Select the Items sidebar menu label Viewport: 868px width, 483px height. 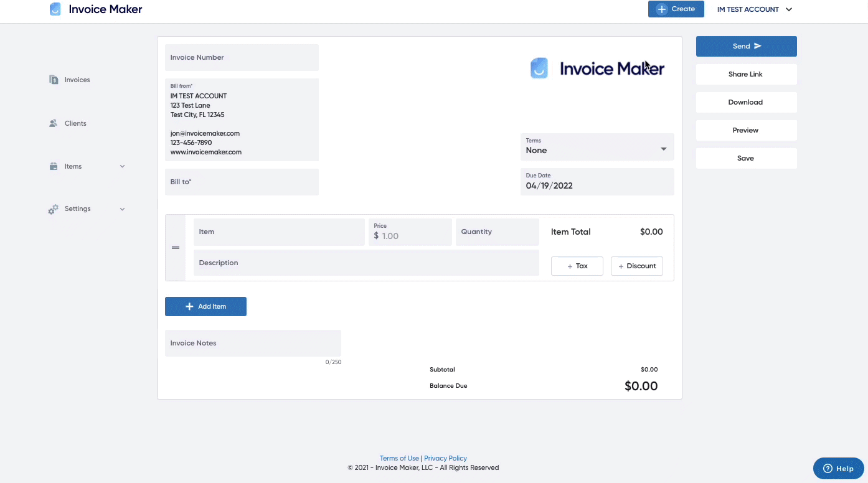(x=73, y=166)
